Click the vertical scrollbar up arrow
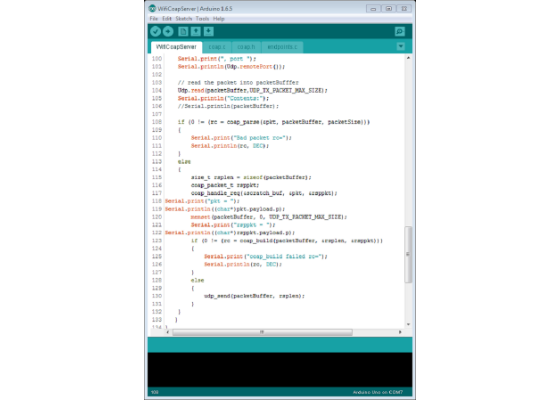This screenshot has width=560, height=400. point(408,58)
